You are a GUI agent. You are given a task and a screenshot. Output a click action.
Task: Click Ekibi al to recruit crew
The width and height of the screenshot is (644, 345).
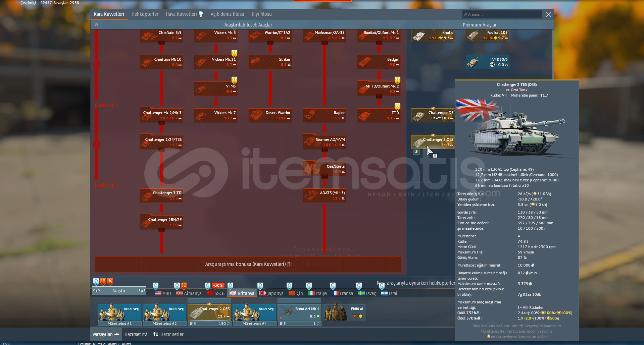[x=344, y=312]
